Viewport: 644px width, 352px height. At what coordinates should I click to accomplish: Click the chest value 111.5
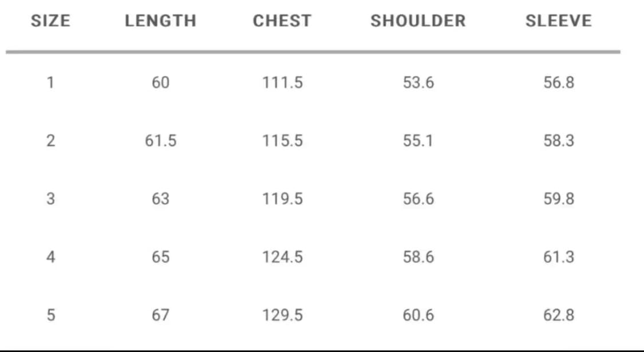point(282,83)
